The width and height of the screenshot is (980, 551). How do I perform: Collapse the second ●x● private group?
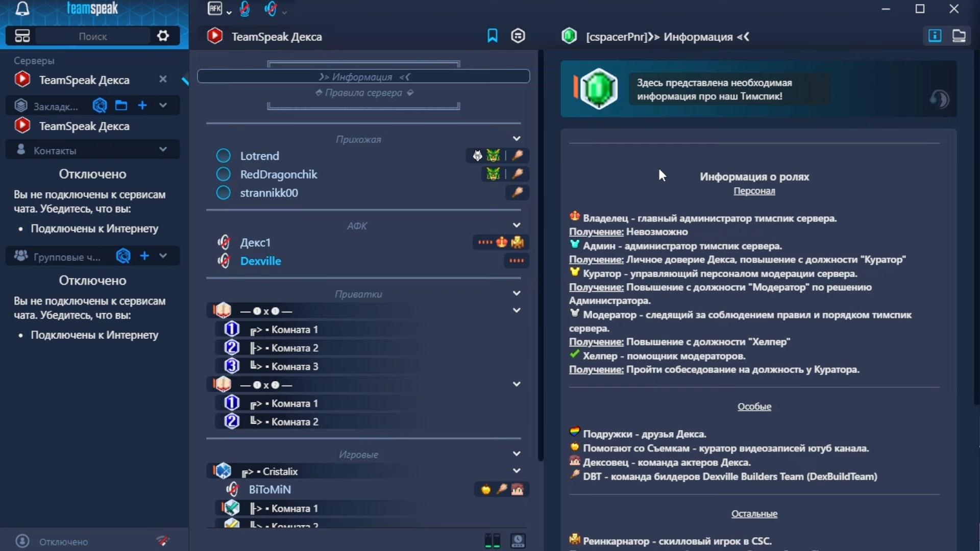click(517, 384)
